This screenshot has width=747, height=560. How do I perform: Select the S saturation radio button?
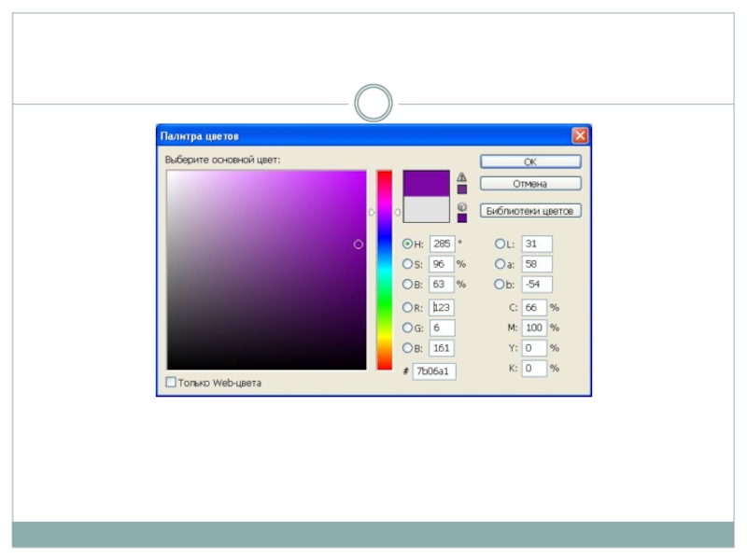tap(407, 264)
